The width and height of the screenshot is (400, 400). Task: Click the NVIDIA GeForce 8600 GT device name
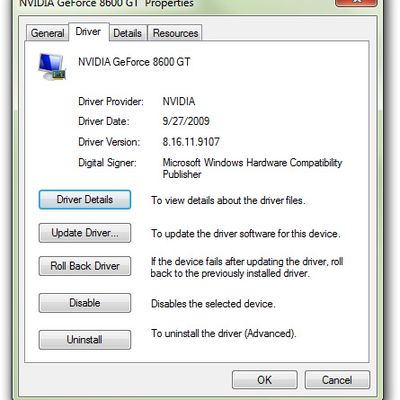(x=134, y=62)
